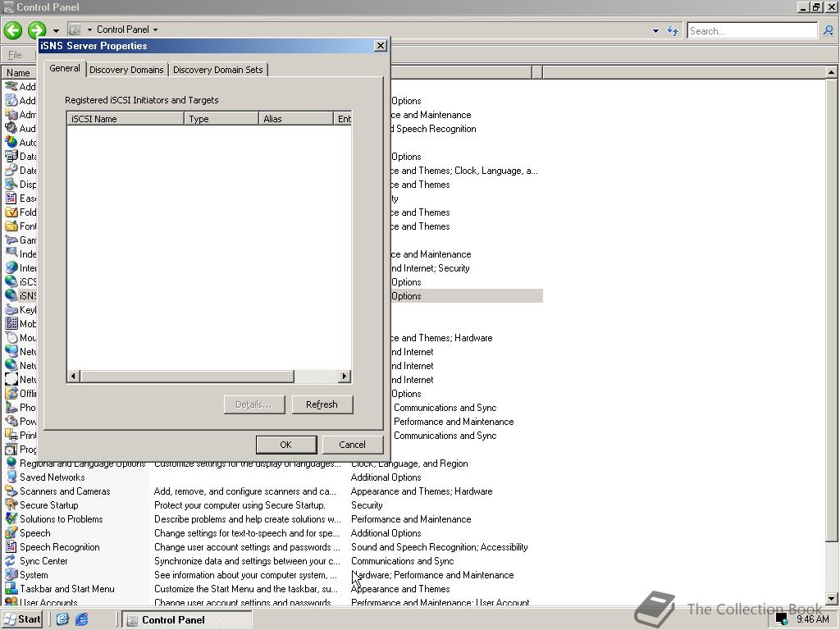Click the Refresh icon beside the address bar
The height and width of the screenshot is (630, 840).
click(673, 30)
